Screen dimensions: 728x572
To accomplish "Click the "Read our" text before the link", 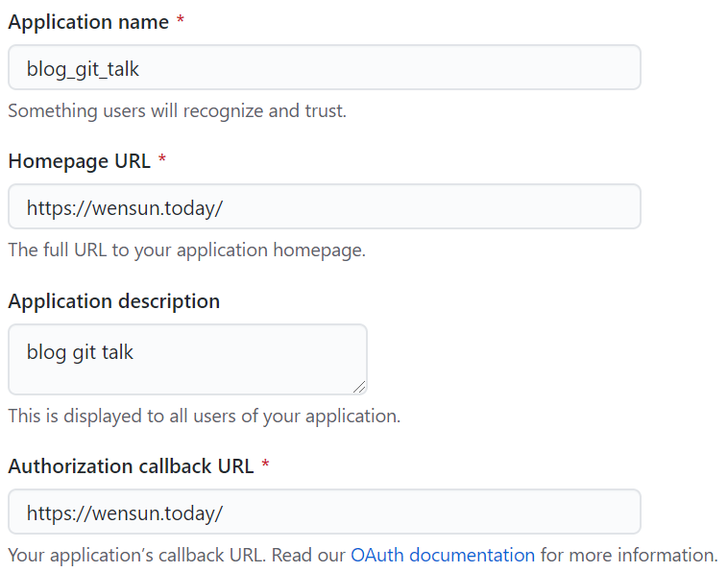I will pyautogui.click(x=317, y=555).
